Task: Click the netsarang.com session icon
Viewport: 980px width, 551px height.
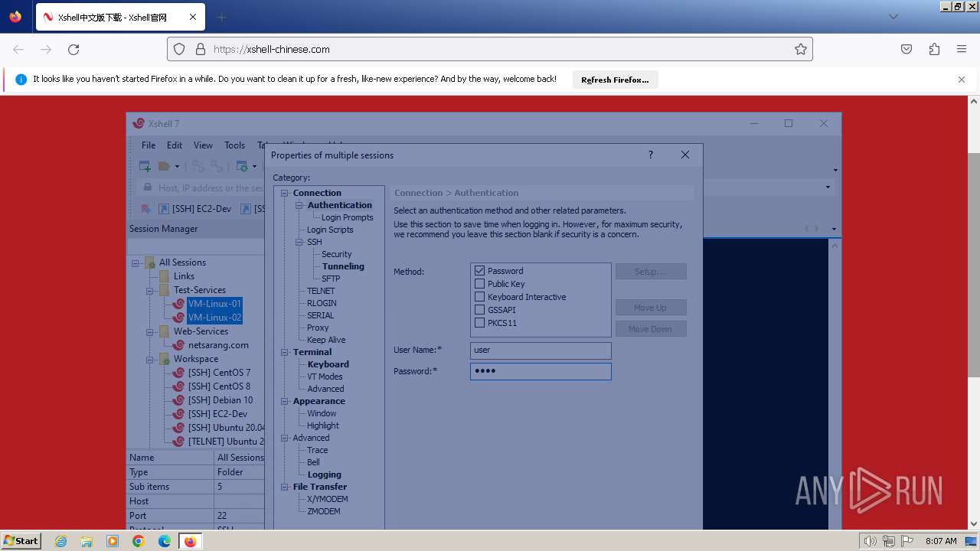Action: pos(179,345)
